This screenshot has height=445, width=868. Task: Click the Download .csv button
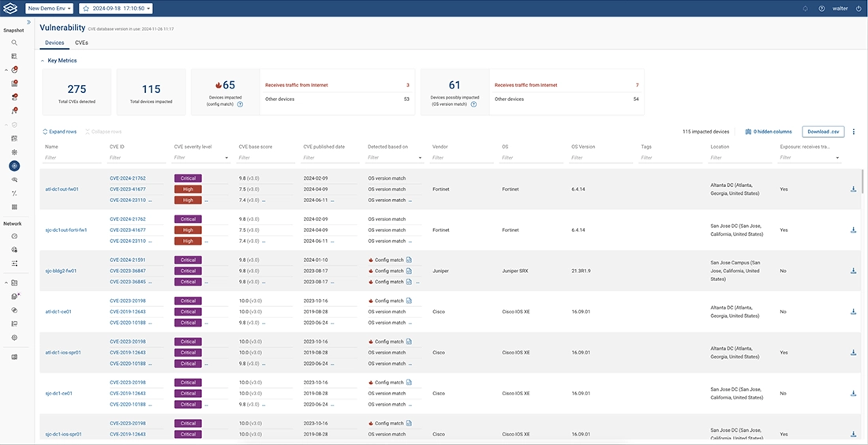823,132
